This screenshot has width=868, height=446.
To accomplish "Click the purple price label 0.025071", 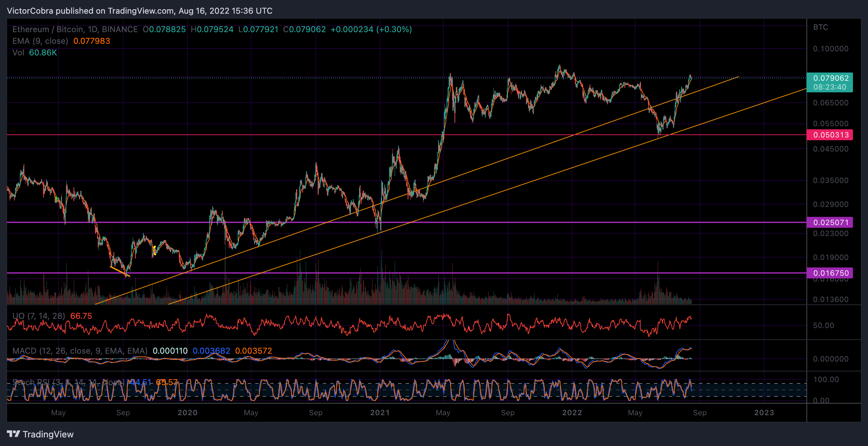I will (x=830, y=222).
